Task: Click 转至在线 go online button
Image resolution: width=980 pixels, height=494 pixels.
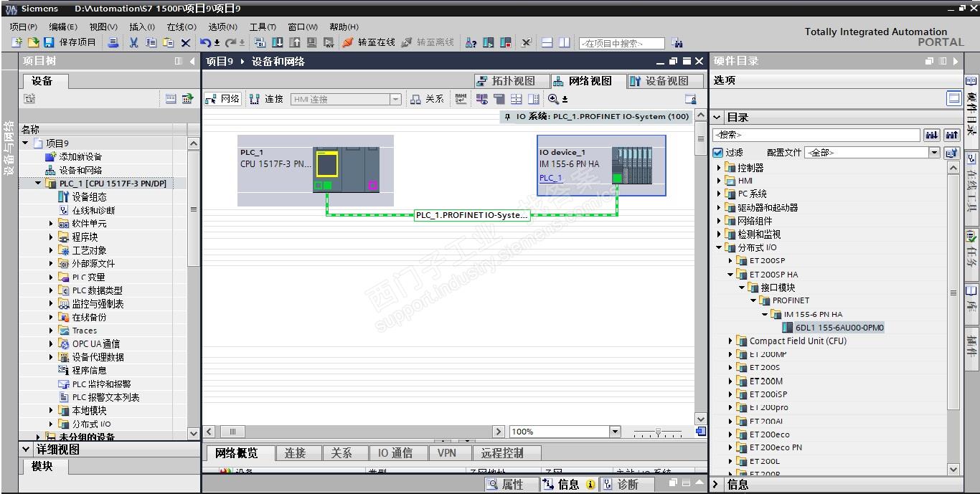Action: point(369,42)
